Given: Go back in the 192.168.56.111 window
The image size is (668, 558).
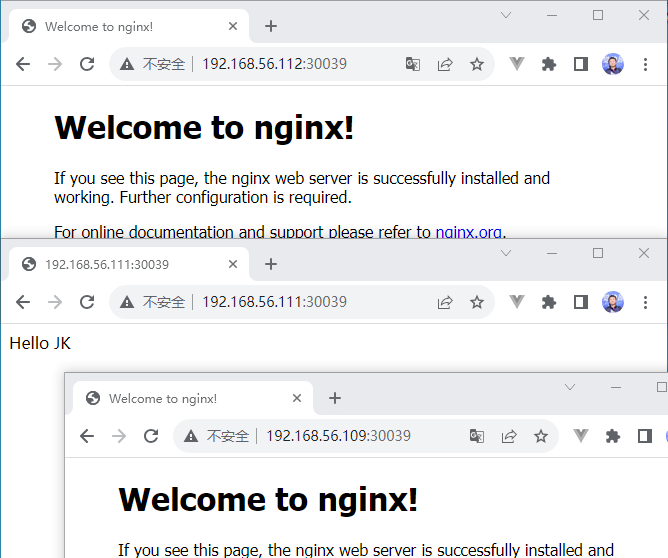Looking at the screenshot, I should click(x=23, y=302).
